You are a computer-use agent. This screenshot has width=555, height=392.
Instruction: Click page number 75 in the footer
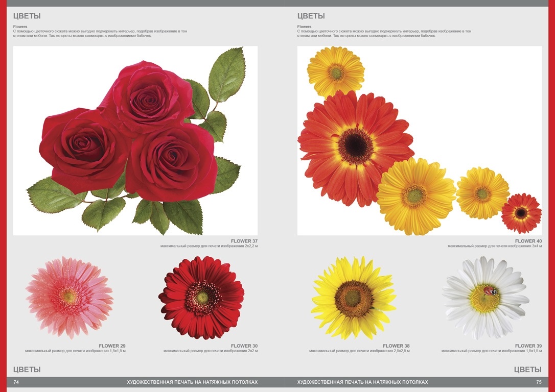(539, 382)
